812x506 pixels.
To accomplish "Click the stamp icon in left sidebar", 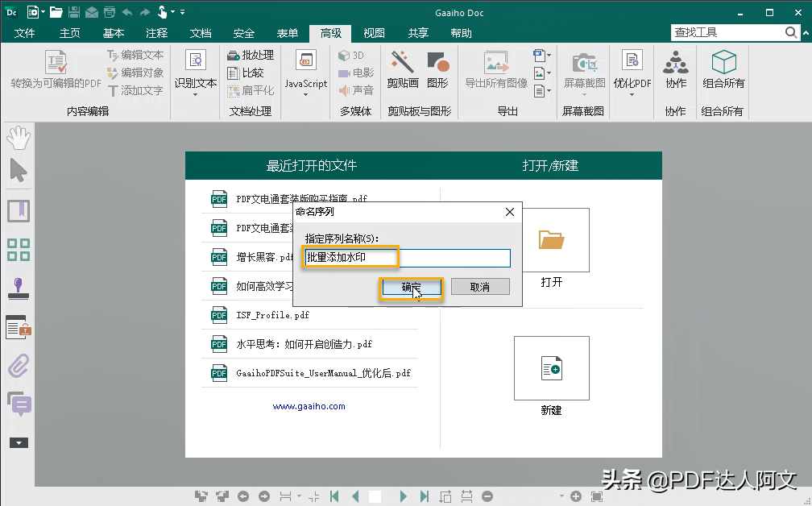I will pyautogui.click(x=19, y=288).
